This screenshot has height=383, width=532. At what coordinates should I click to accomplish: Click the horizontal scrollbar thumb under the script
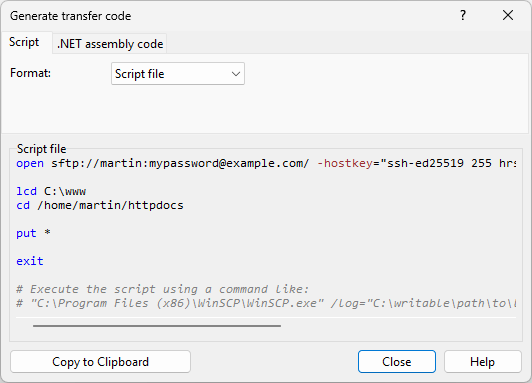click(x=157, y=326)
